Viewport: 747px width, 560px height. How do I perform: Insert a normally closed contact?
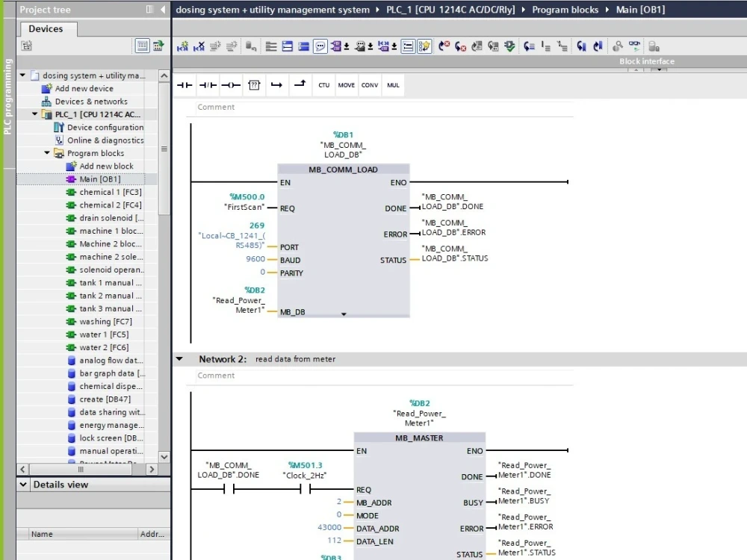click(206, 84)
